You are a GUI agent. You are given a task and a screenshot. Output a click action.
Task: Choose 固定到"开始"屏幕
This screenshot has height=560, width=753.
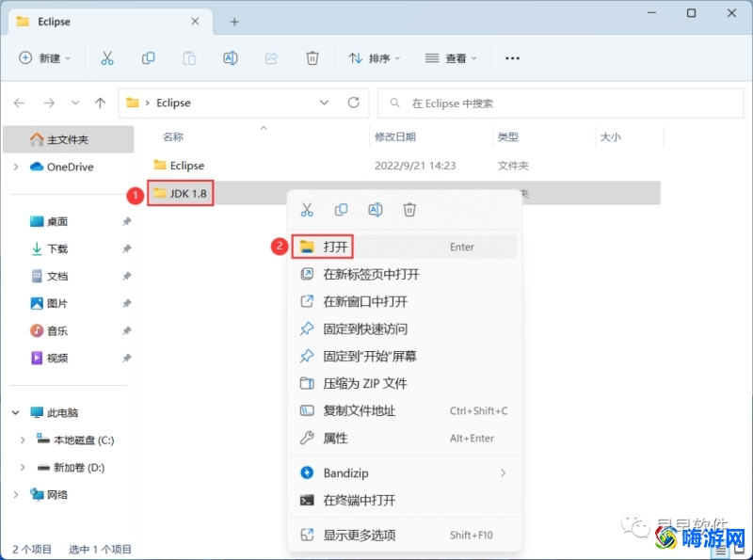coord(404,357)
